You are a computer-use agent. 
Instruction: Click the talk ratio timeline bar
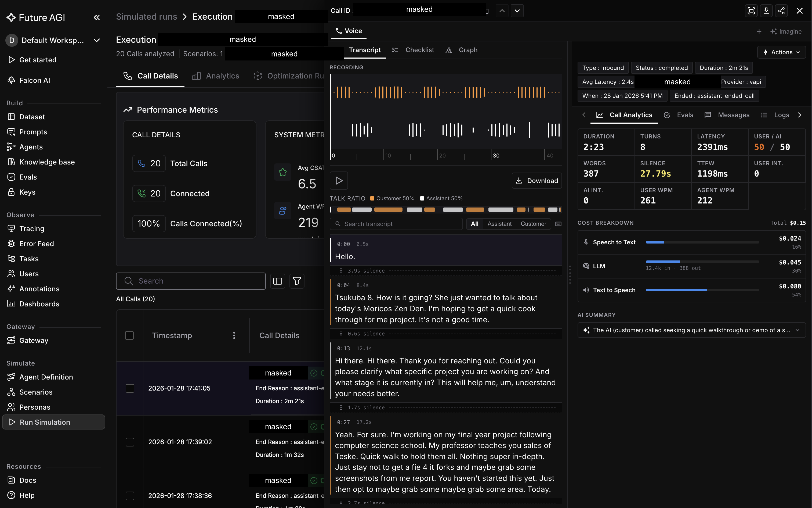point(445,210)
